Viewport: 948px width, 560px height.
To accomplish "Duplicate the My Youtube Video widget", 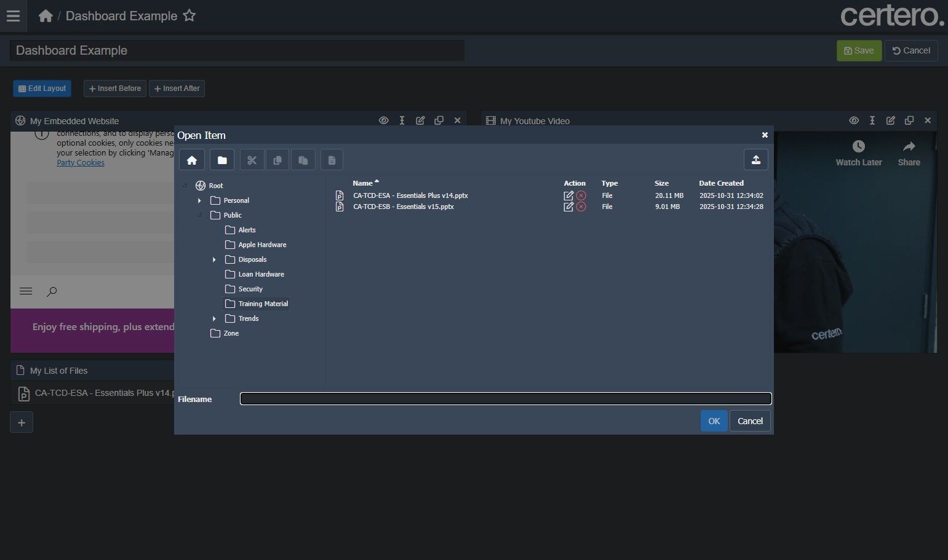I will pos(909,120).
